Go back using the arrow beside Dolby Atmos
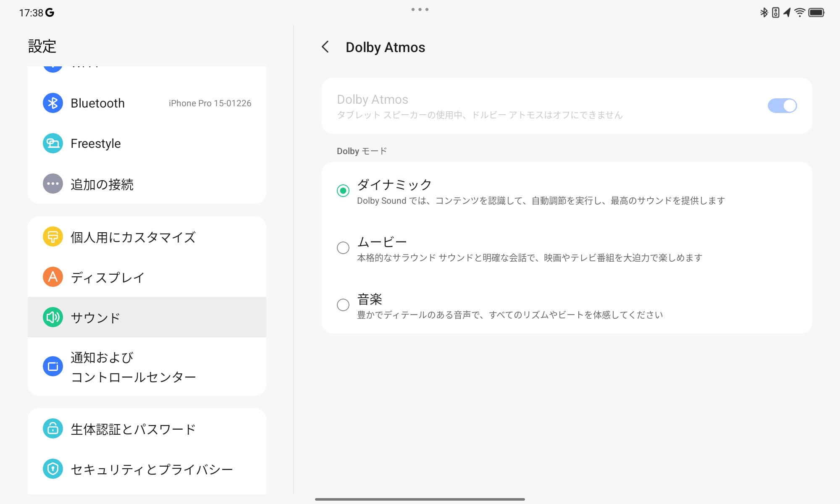The image size is (840, 504). coord(325,47)
